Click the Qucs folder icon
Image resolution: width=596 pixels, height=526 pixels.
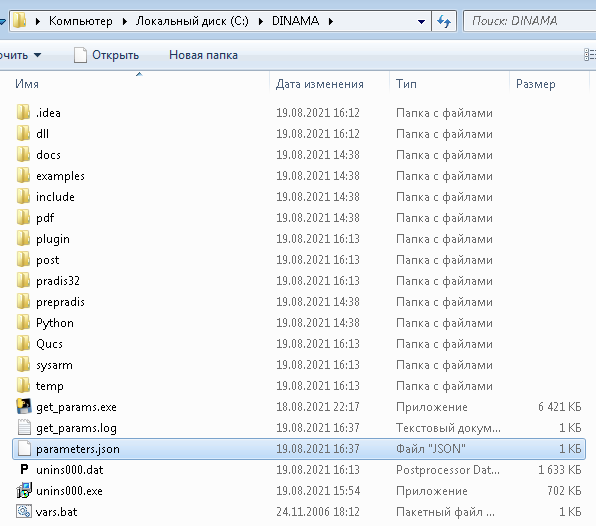23,343
